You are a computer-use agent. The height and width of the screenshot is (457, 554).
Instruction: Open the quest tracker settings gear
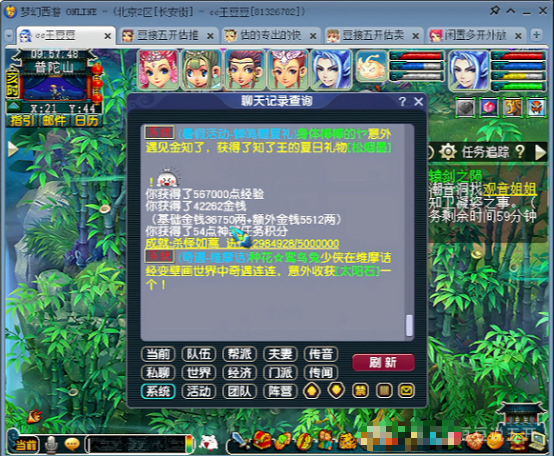(448, 152)
